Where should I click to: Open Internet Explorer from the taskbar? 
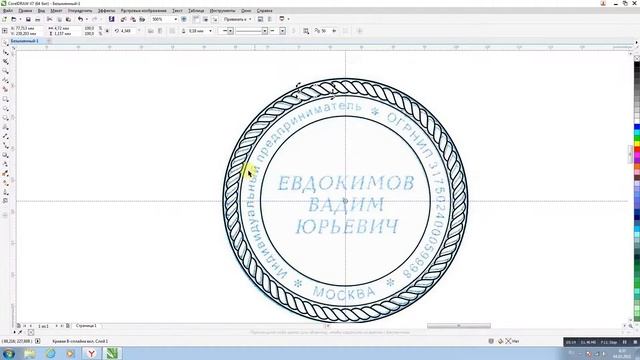click(51, 353)
